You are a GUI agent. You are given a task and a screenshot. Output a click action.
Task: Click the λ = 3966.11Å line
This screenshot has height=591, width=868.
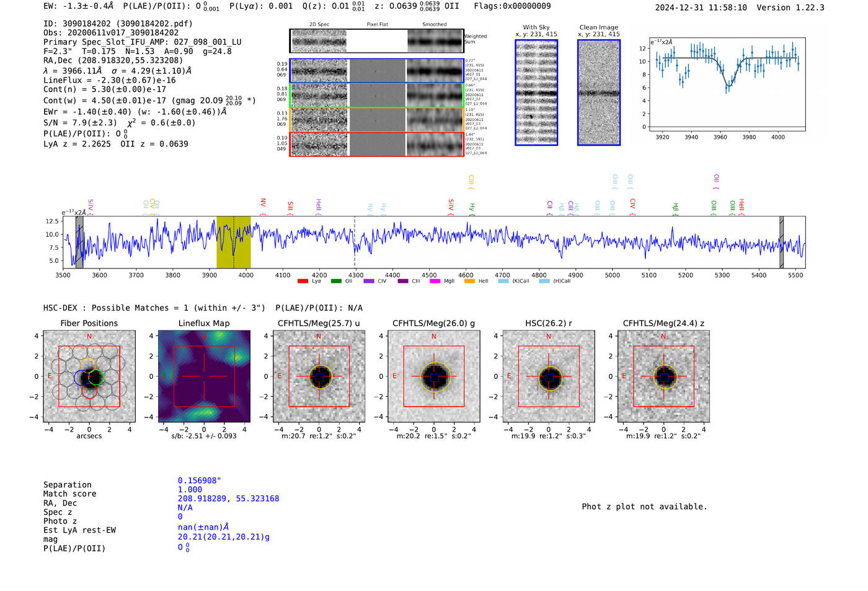117,71
